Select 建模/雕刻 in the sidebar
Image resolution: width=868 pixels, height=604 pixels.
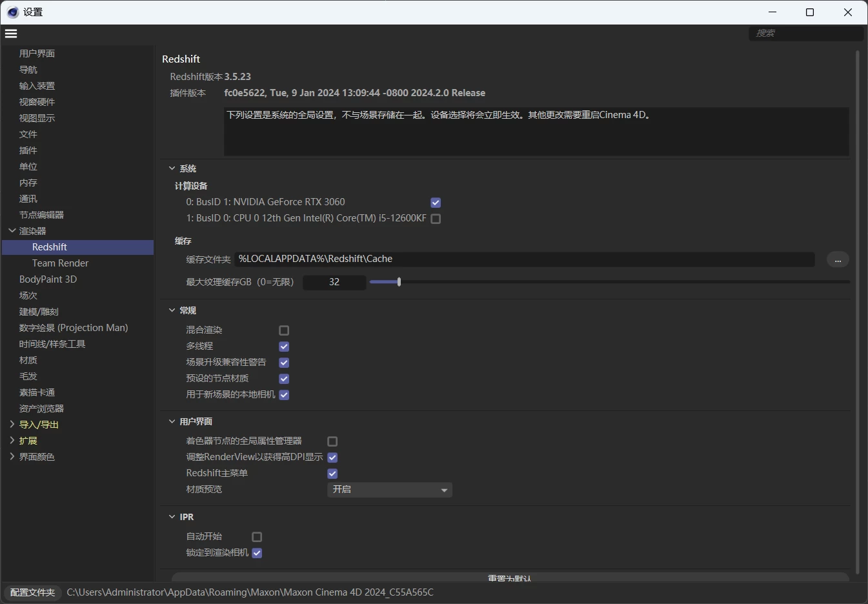coord(39,312)
